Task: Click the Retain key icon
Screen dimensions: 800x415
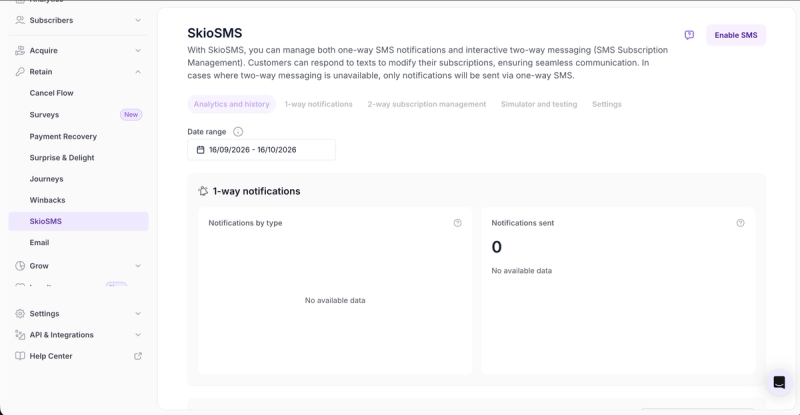Action: (20, 72)
